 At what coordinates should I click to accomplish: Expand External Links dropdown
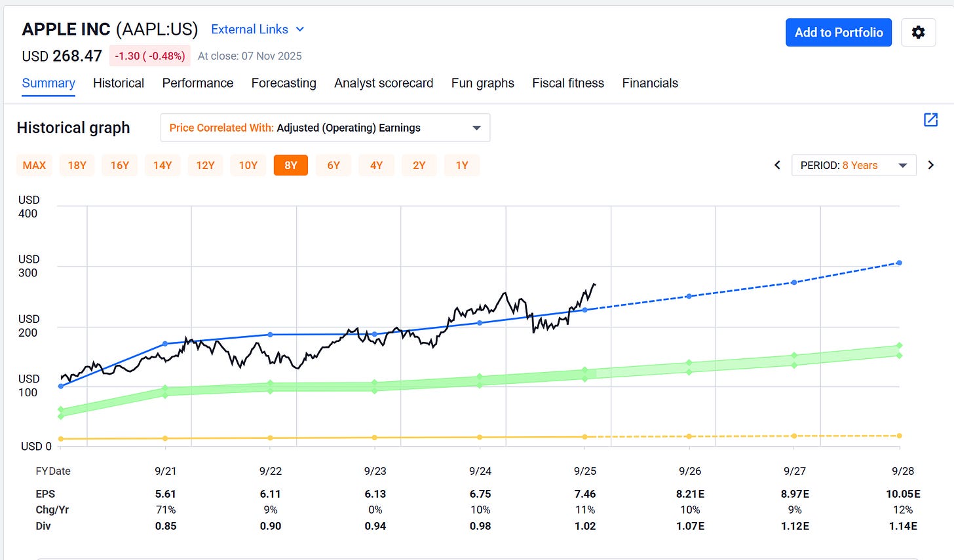(x=258, y=29)
